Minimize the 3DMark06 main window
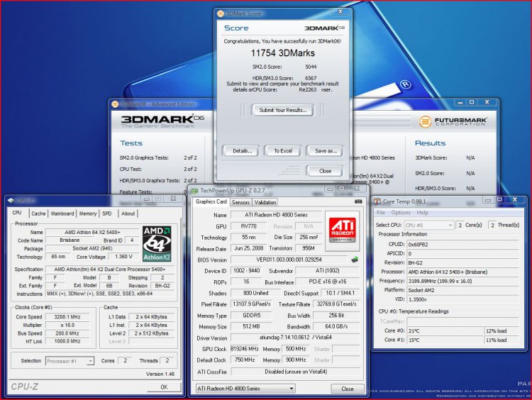The image size is (532, 400). [460, 102]
